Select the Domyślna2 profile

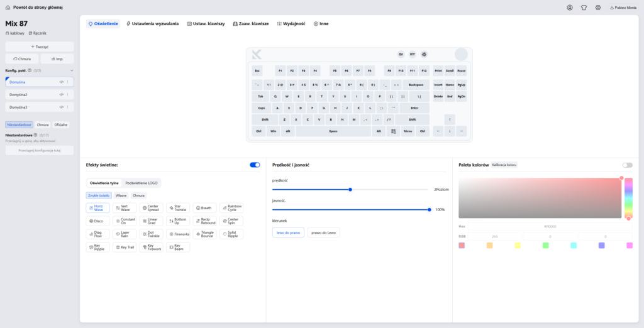(40, 94)
